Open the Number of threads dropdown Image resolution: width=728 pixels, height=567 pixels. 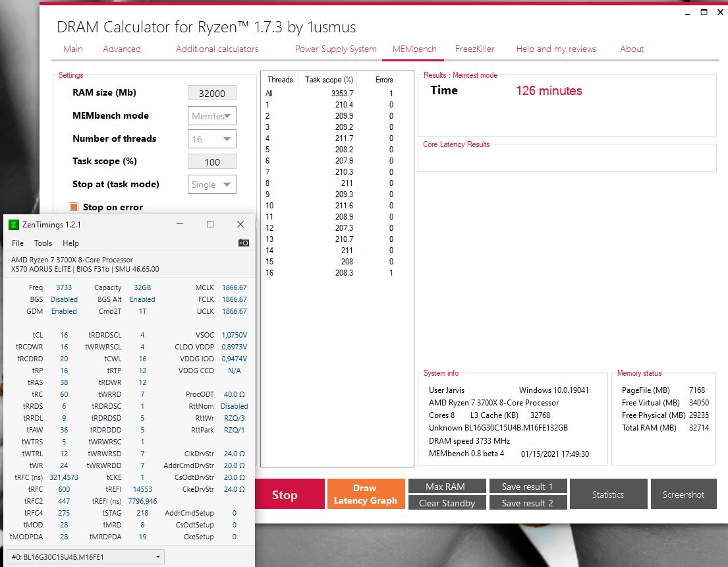tap(211, 138)
